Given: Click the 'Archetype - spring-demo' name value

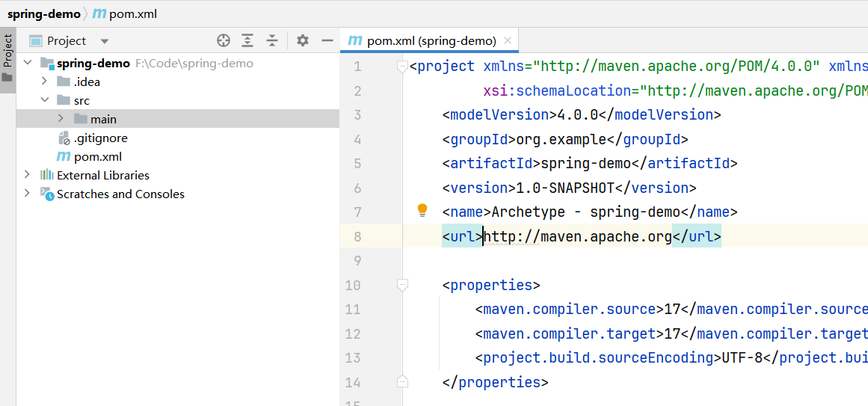Looking at the screenshot, I should coord(585,212).
